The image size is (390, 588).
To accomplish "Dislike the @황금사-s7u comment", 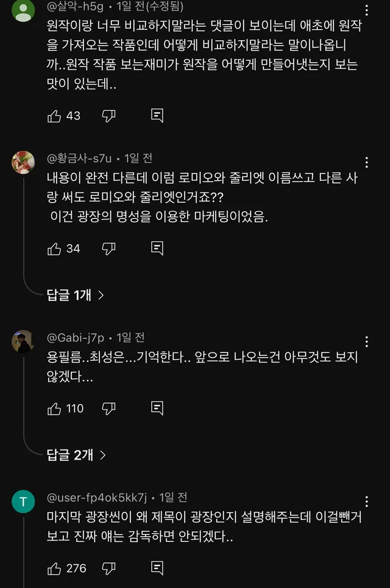I will pyautogui.click(x=108, y=248).
